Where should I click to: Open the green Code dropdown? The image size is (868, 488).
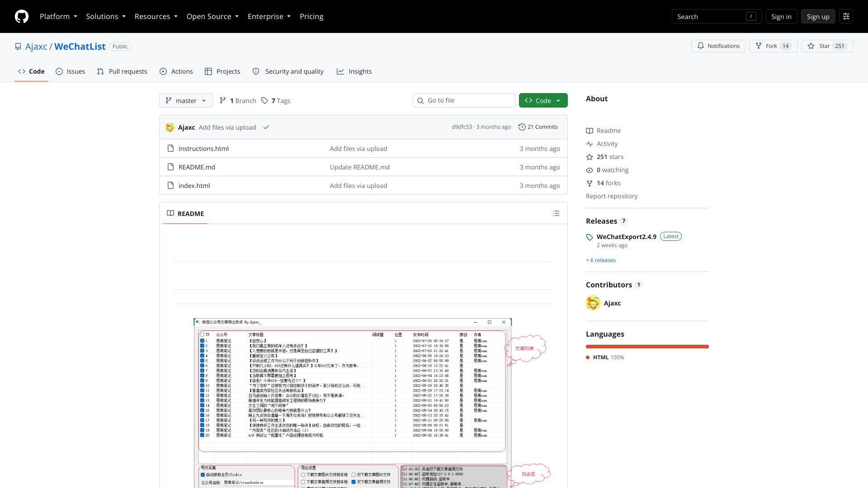[543, 100]
